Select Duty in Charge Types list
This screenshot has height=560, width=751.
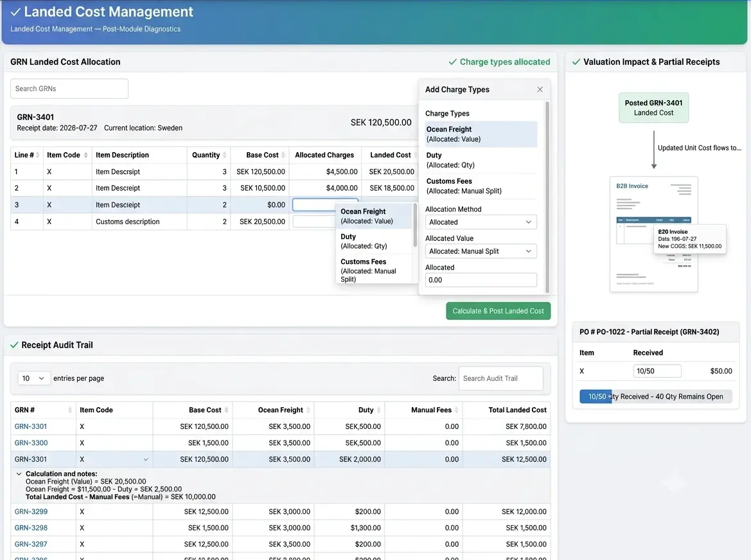(x=481, y=160)
